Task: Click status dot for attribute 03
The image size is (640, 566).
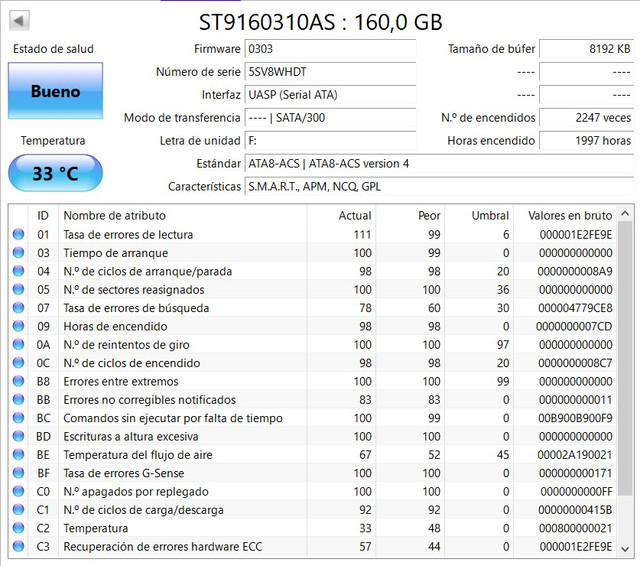Action: coord(18,253)
